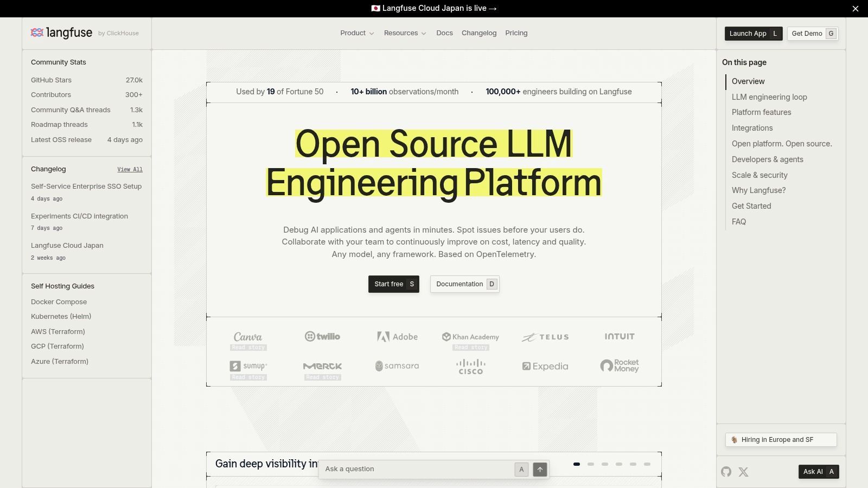The image size is (868, 488).
Task: Open Self-Service Enterprise SSO Setup changelog entry
Action: pos(86,192)
